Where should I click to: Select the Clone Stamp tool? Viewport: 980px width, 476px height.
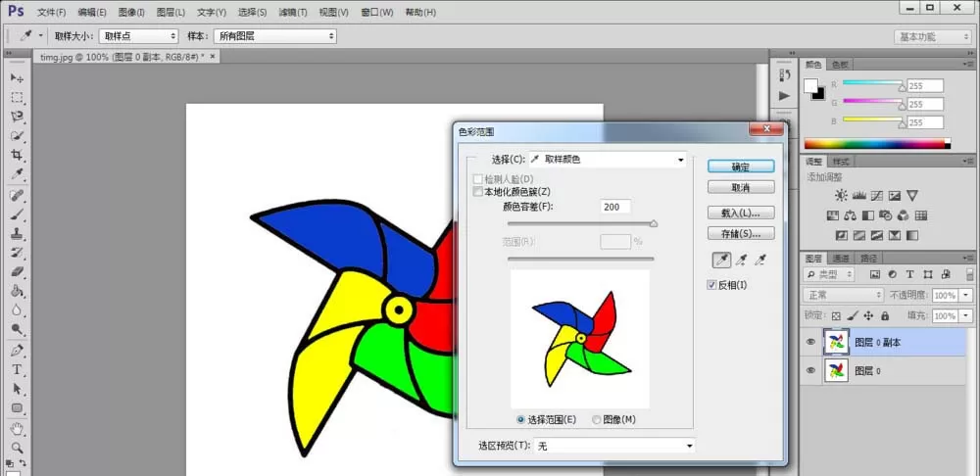click(x=17, y=234)
